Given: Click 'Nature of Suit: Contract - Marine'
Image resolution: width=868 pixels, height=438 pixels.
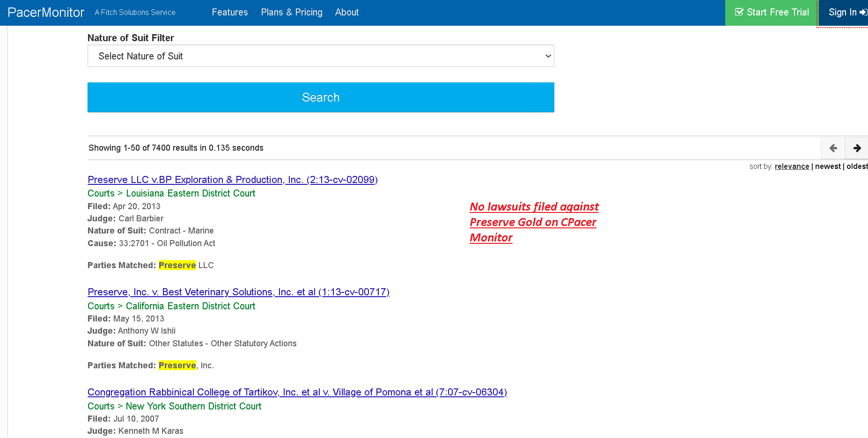Looking at the screenshot, I should click(x=151, y=231).
